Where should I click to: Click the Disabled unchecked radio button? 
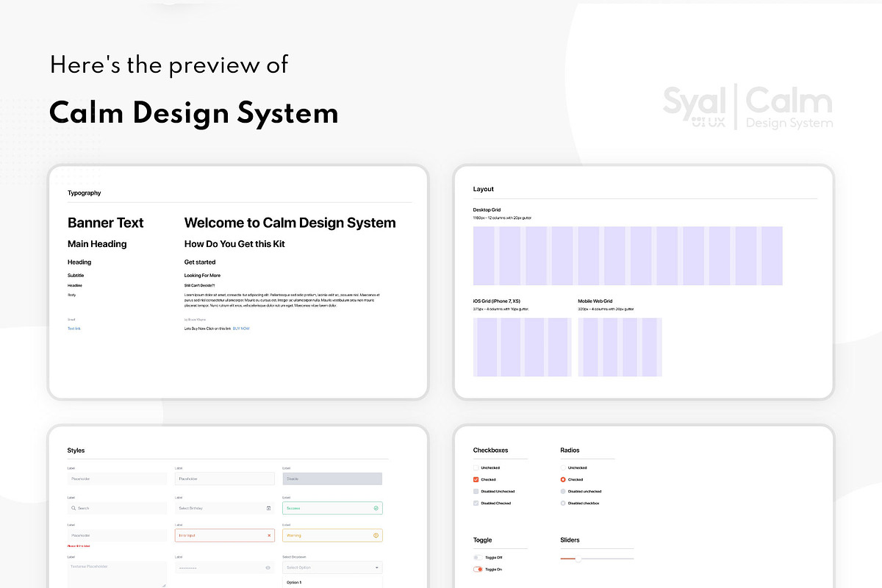click(x=563, y=491)
